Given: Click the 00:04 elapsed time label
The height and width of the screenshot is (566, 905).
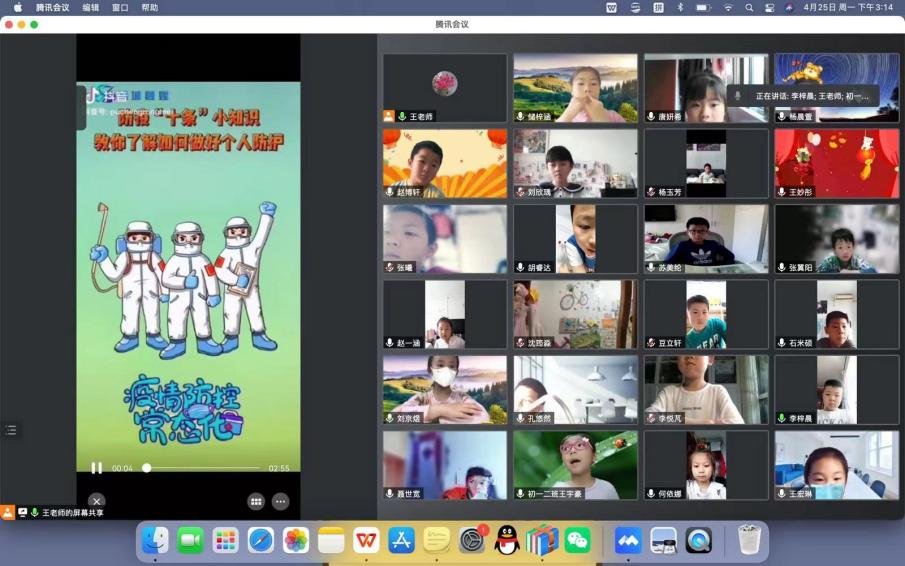Looking at the screenshot, I should (122, 468).
